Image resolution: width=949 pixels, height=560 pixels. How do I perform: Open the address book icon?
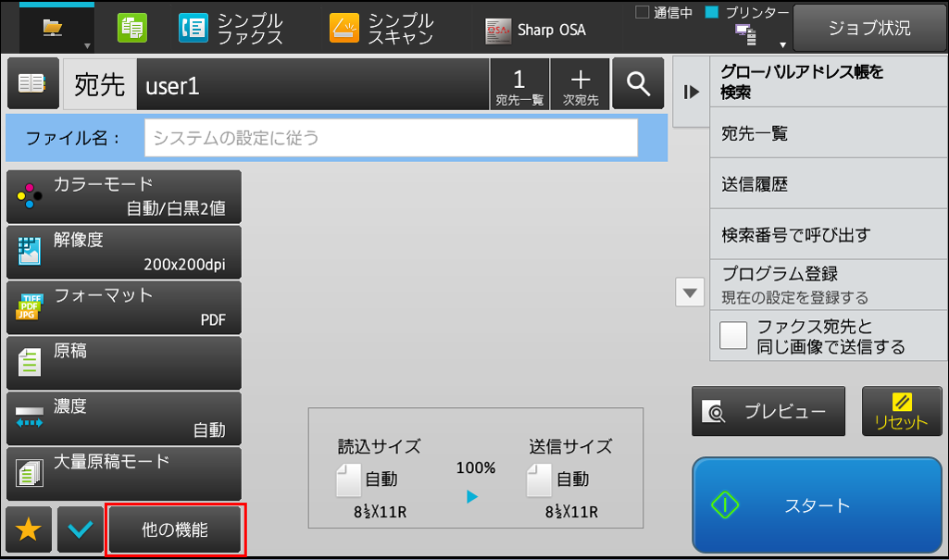point(32,83)
